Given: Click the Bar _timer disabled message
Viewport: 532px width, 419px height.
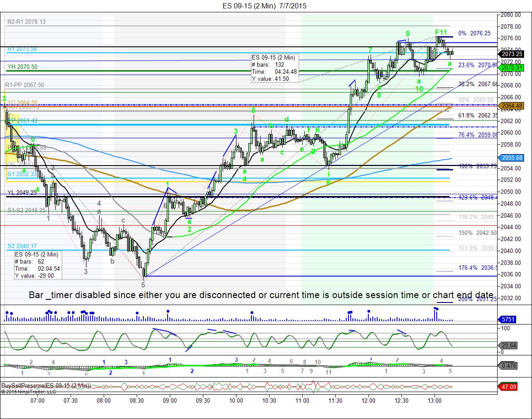Looking at the screenshot, I should click(261, 294).
